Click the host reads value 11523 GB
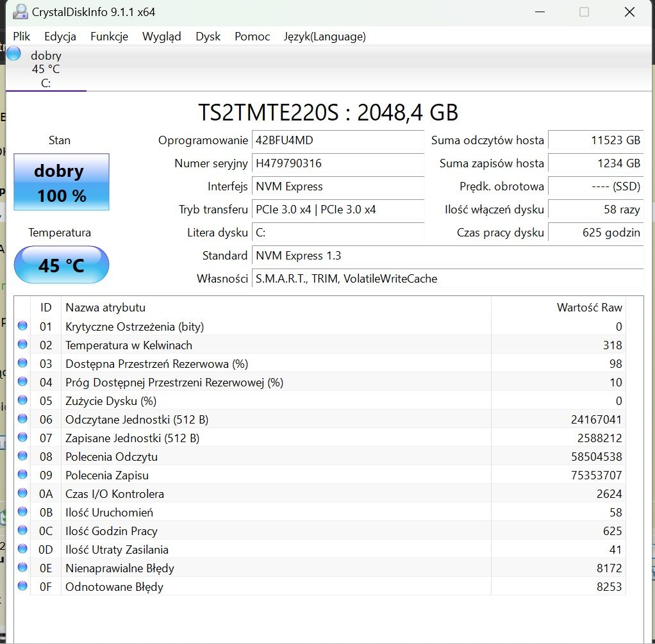The height and width of the screenshot is (644, 655). (x=595, y=140)
